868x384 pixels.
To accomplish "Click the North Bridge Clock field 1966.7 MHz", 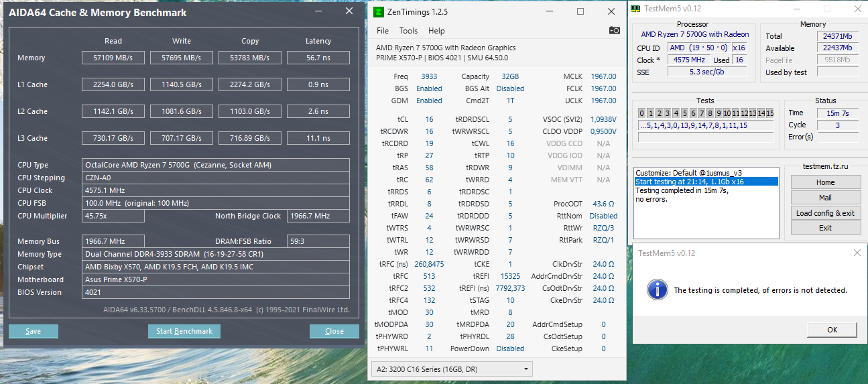I will coord(318,216).
